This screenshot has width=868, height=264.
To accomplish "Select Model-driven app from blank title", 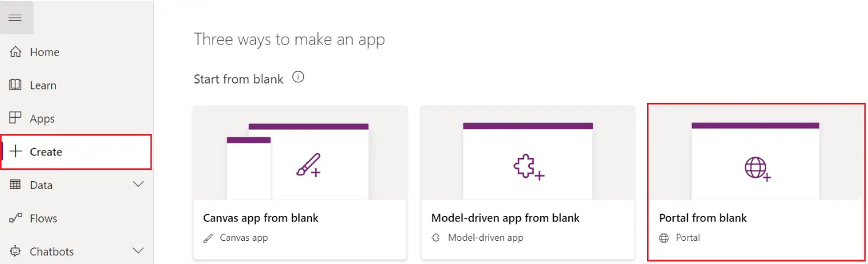I will pos(506,218).
